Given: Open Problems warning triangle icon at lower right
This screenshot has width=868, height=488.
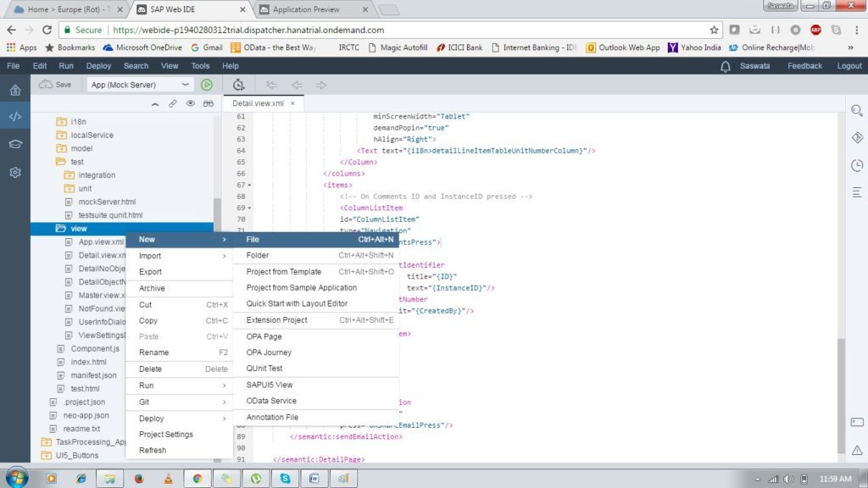Looking at the screenshot, I should click(x=857, y=450).
